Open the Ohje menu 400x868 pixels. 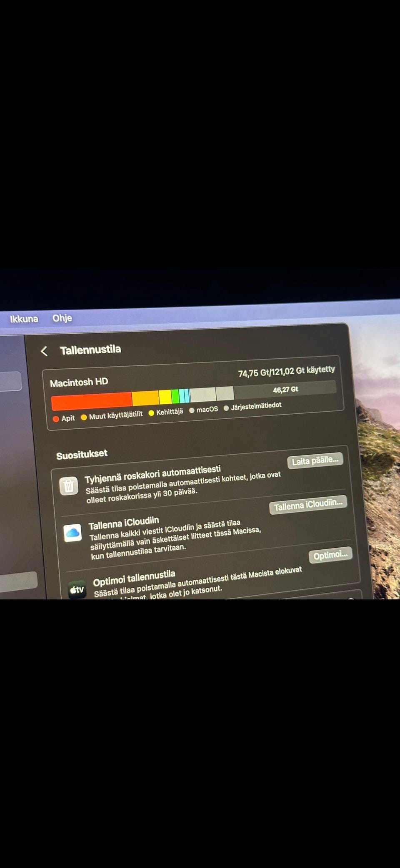(x=62, y=318)
